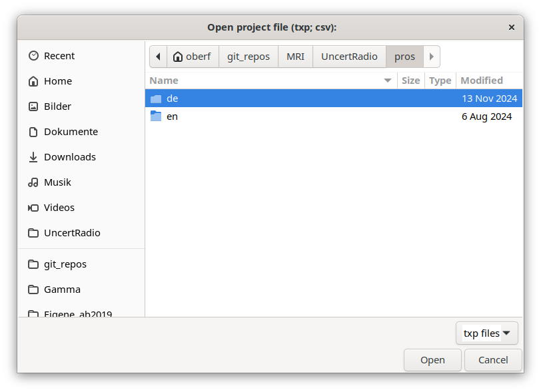Click the Gamma folder icon in sidebar
The width and height of the screenshot is (541, 392).
point(33,290)
